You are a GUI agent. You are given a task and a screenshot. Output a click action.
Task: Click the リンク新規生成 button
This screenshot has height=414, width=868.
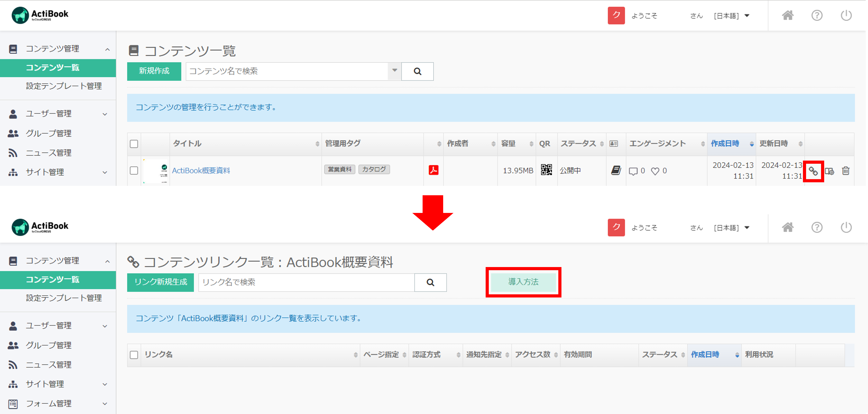pyautogui.click(x=160, y=282)
